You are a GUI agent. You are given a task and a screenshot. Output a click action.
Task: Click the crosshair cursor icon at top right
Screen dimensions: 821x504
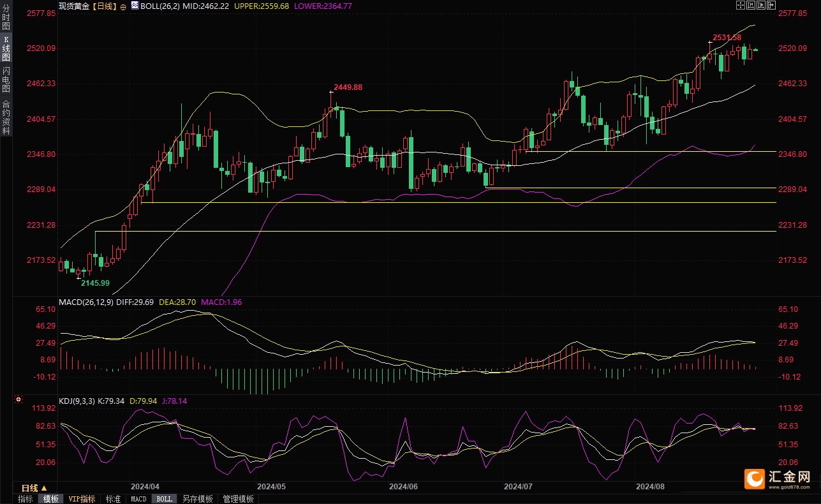741,5
